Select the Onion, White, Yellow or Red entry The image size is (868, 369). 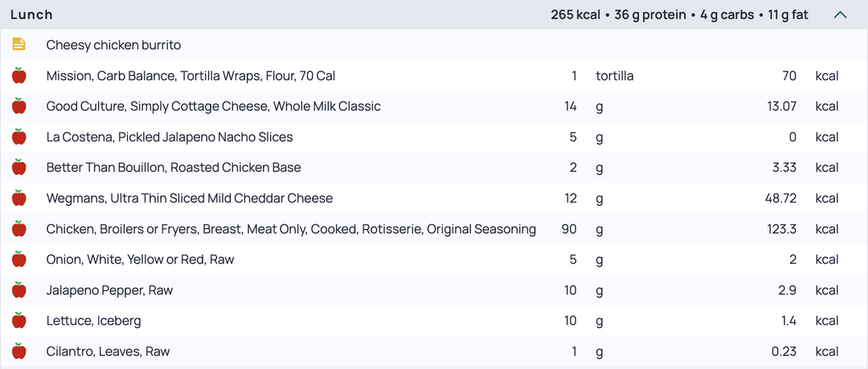pos(140,260)
